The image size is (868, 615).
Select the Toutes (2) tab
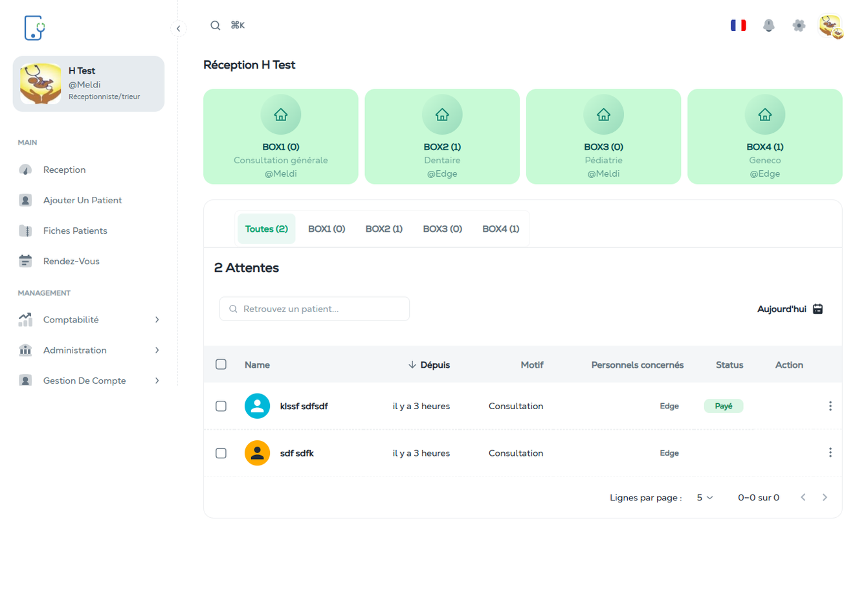267,229
